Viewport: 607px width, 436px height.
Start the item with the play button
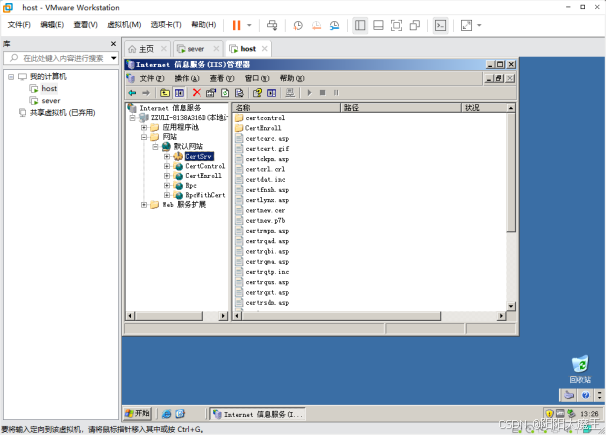click(309, 93)
